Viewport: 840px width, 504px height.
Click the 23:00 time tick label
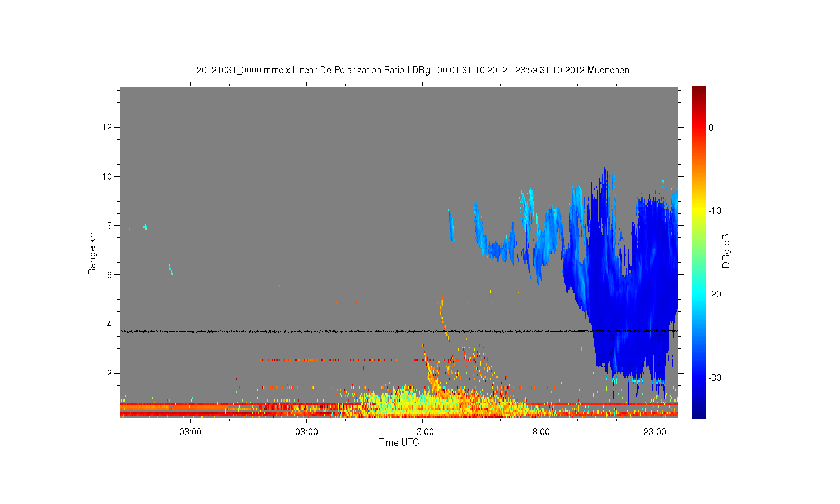(x=655, y=432)
